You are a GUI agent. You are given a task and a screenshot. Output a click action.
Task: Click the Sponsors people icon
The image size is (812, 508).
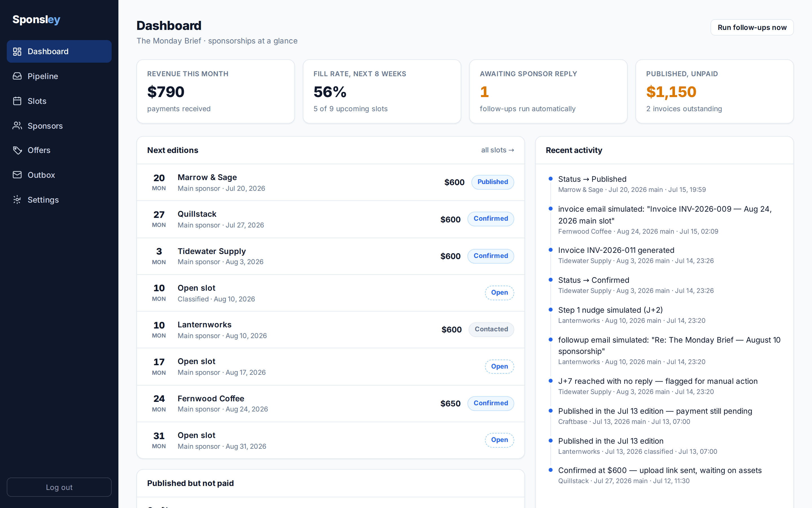click(x=17, y=126)
